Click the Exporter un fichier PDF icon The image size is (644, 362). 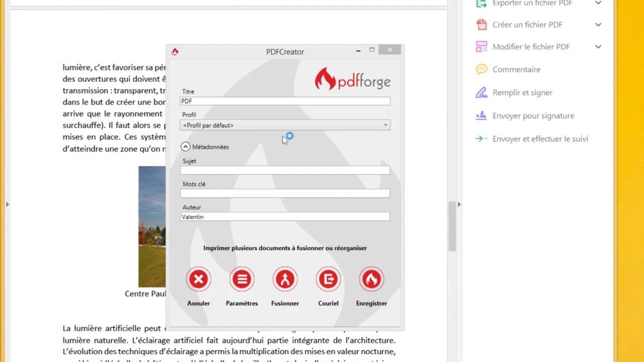pyautogui.click(x=481, y=3)
